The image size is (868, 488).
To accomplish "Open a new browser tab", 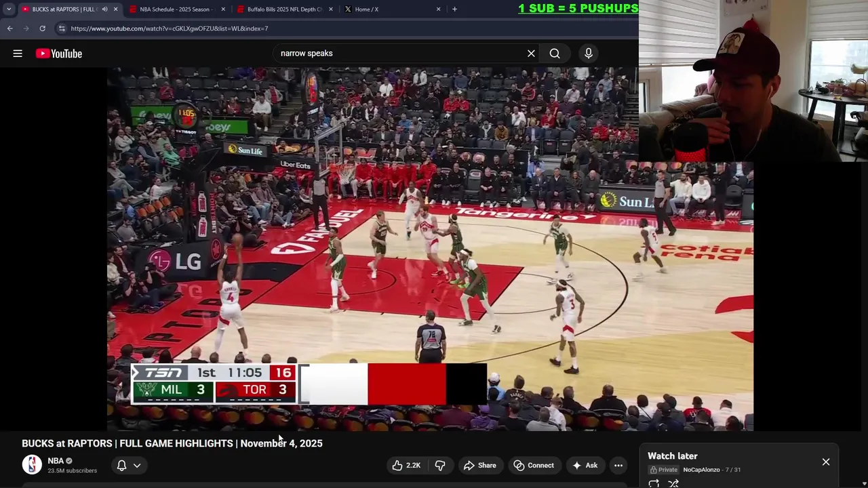I will point(454,9).
